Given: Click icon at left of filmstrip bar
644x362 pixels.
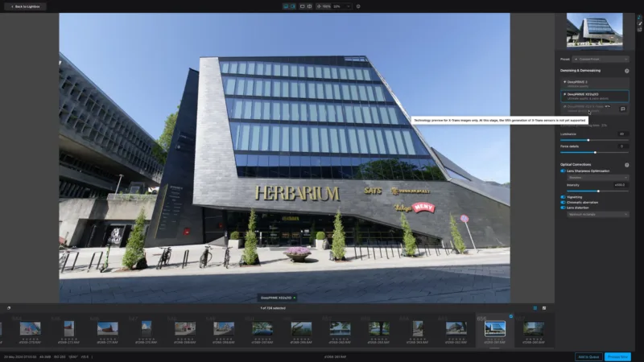Looking at the screenshot, I should pos(9,308).
